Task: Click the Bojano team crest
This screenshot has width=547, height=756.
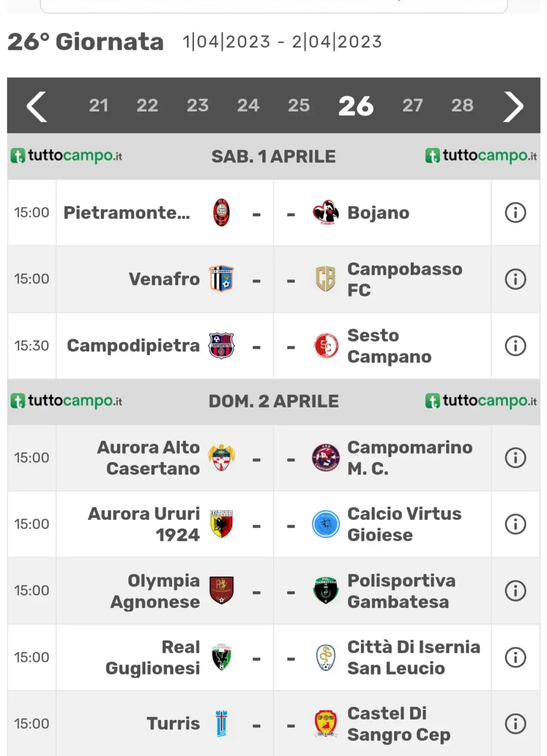Action: (326, 213)
